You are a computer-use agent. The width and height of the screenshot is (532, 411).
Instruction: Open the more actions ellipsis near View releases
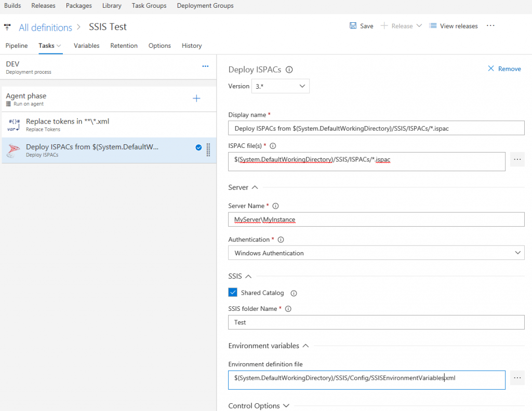(x=490, y=25)
